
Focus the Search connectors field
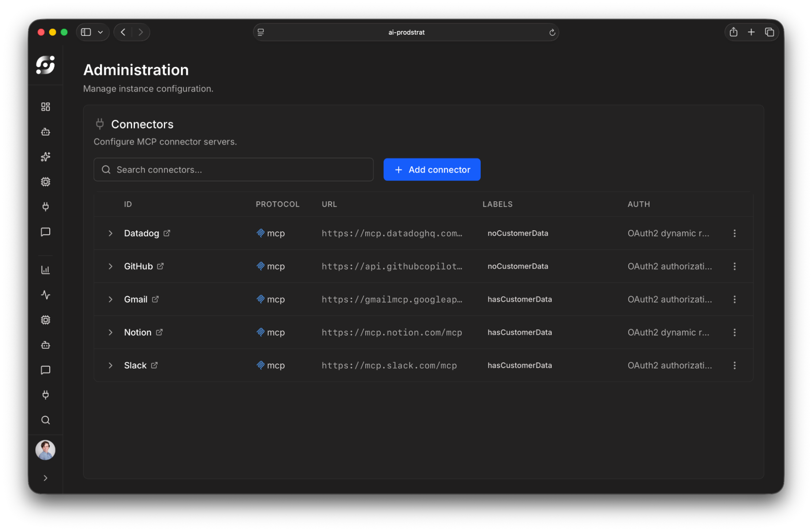pos(233,169)
